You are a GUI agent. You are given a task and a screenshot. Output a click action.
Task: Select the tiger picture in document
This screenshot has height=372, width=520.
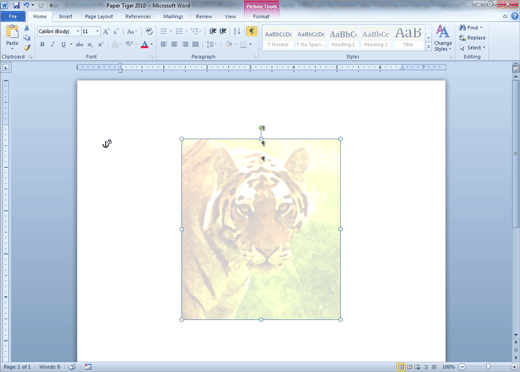pos(261,229)
